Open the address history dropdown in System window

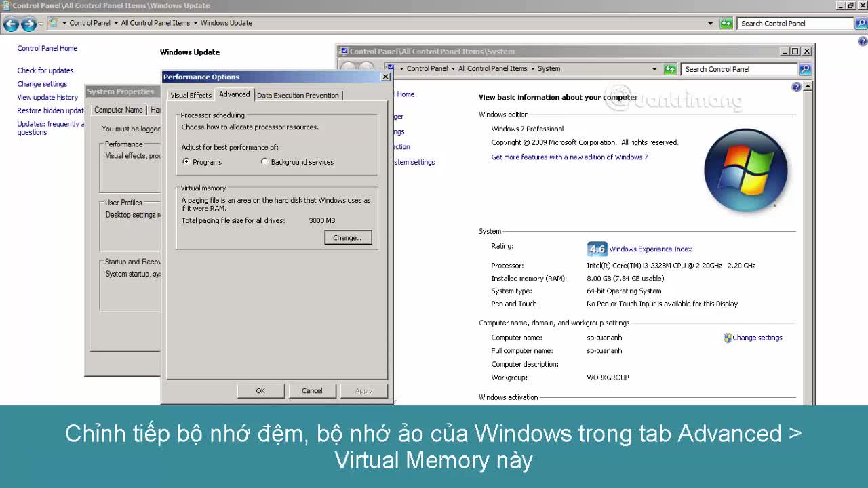[654, 69]
